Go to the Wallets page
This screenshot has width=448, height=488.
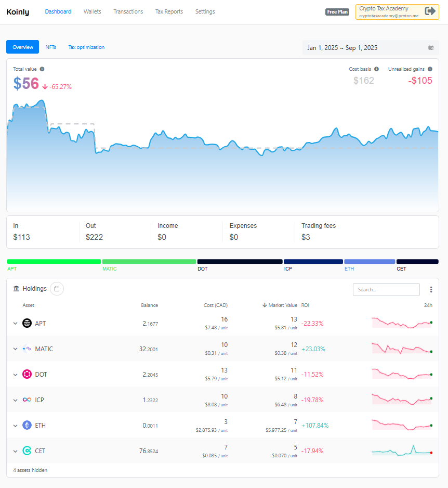pos(93,11)
